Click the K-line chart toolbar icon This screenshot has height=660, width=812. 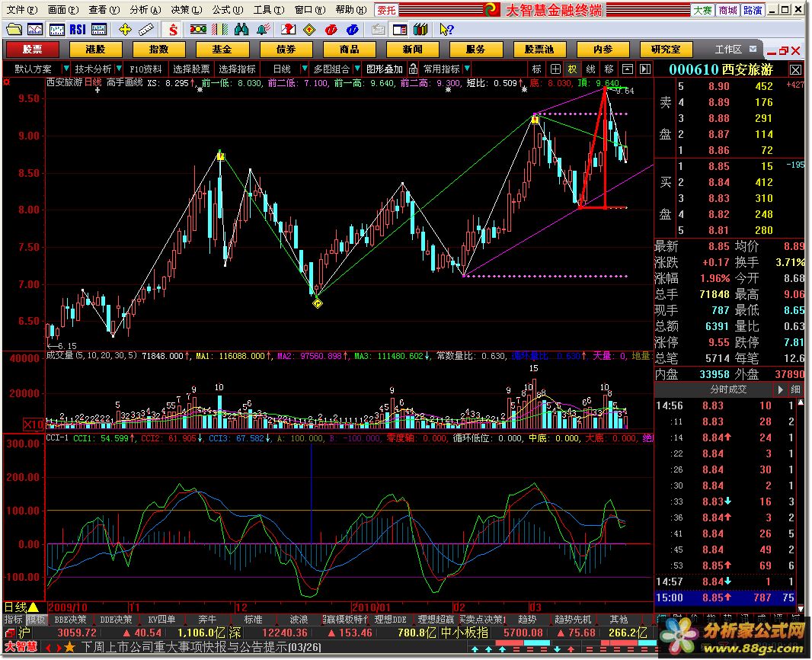tap(56, 30)
